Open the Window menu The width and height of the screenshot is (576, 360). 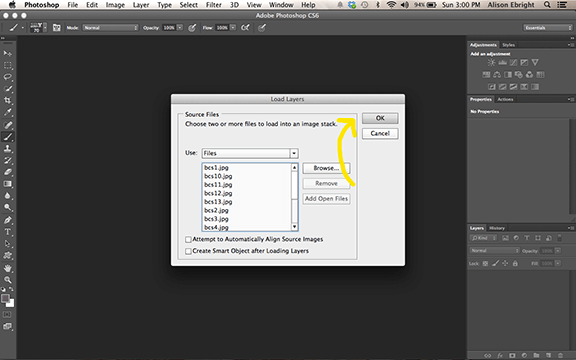point(281,5)
